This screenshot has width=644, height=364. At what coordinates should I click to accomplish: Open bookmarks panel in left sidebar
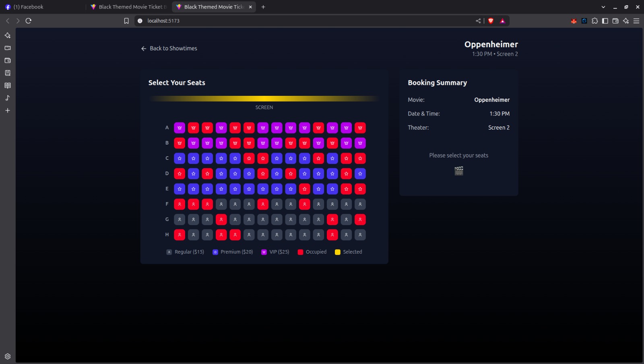(8, 73)
